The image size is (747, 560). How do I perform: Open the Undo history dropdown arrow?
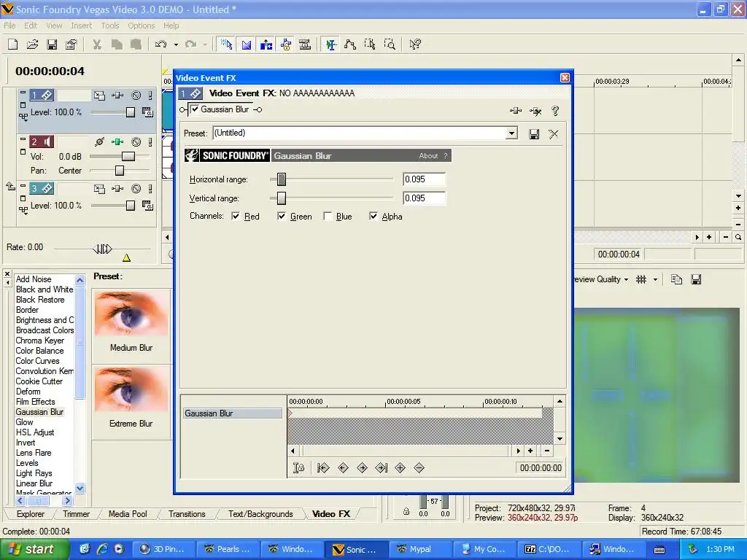pos(176,44)
